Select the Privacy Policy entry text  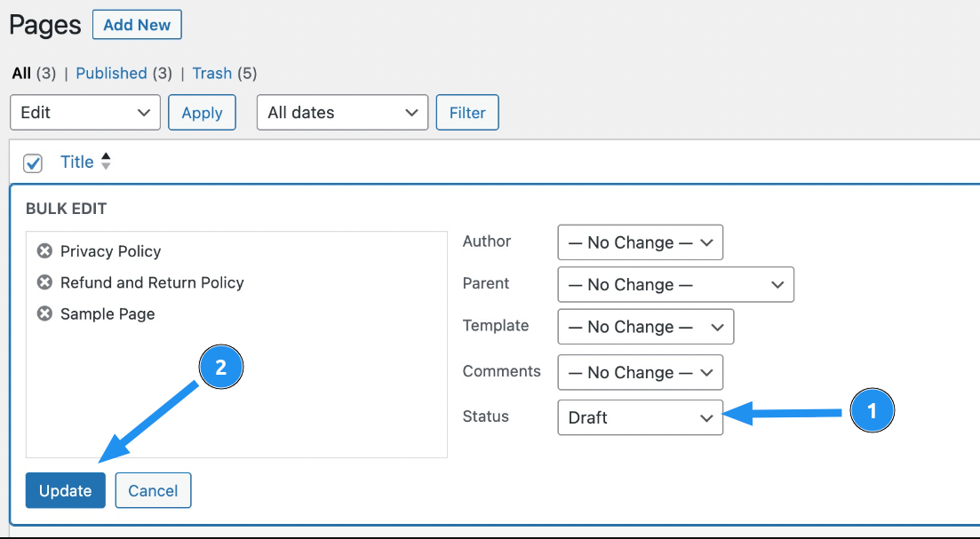111,251
